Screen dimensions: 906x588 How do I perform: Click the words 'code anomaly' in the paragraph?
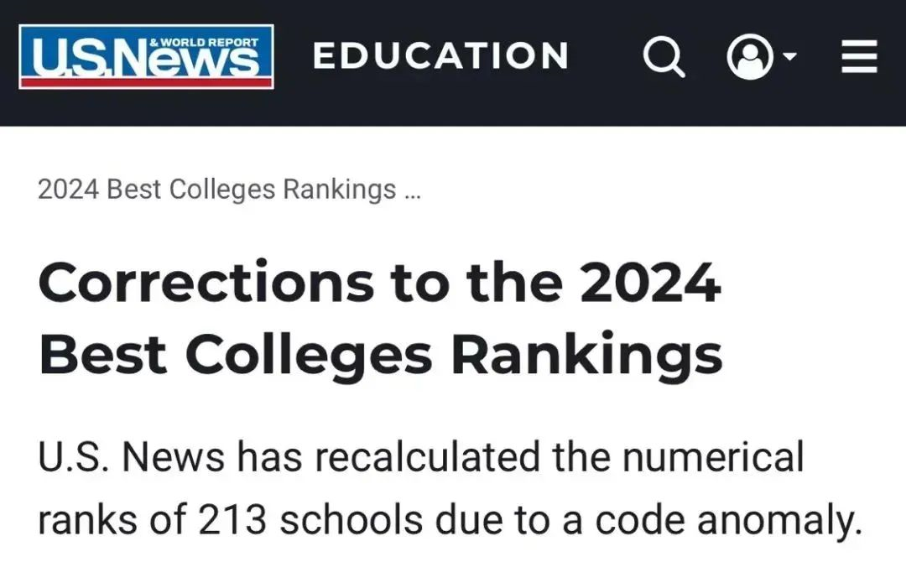(x=729, y=521)
